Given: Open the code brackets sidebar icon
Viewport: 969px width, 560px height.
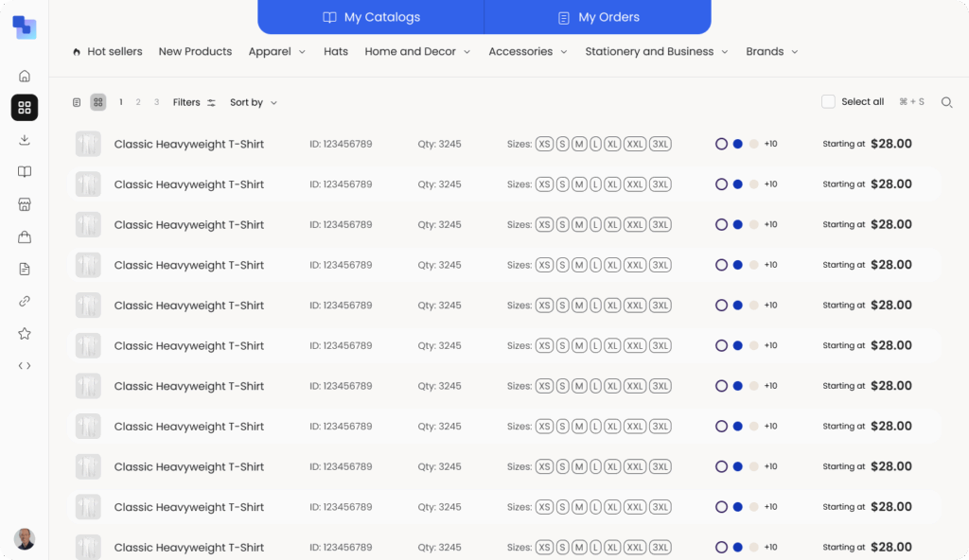Looking at the screenshot, I should point(25,365).
